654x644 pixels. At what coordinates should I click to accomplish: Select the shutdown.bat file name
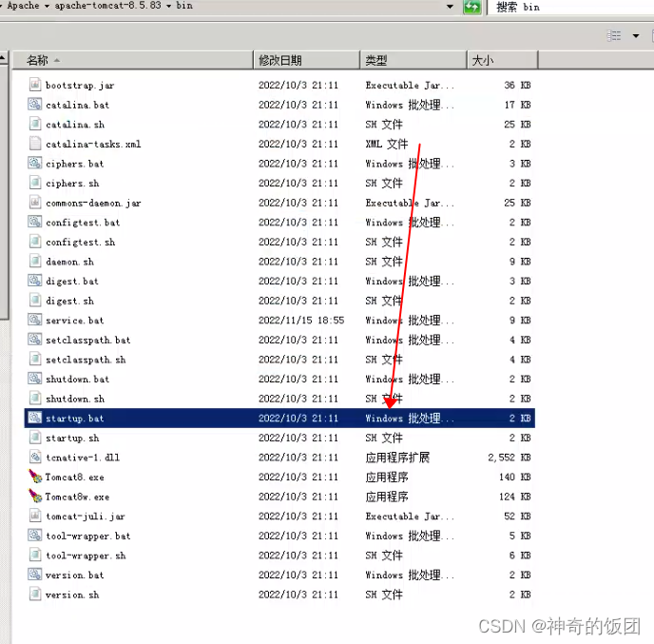coord(77,379)
